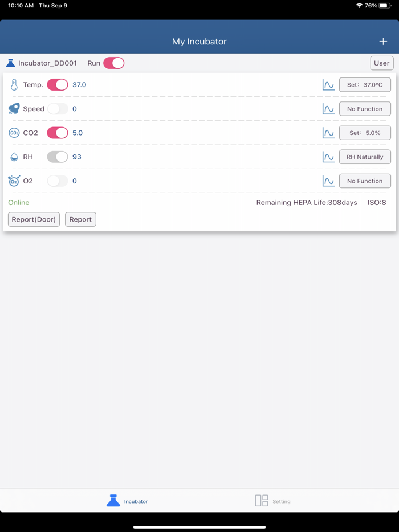
Task: Open the Report button
Action: pos(80,219)
